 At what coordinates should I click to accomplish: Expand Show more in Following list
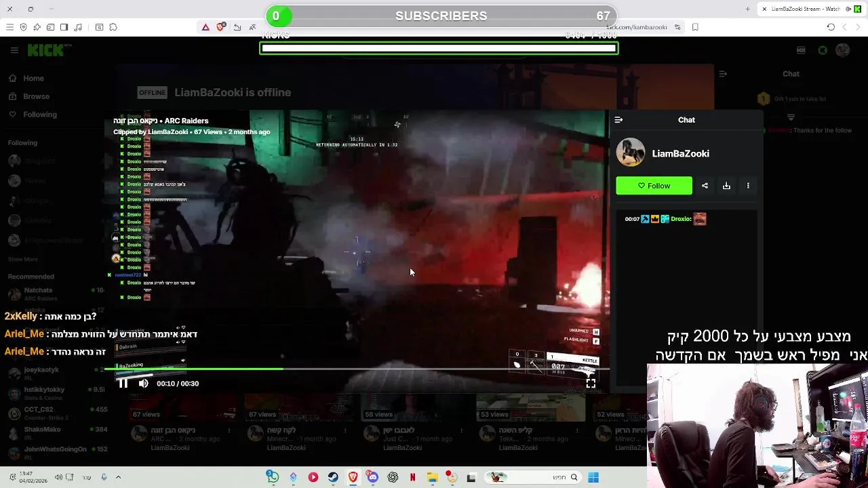(x=22, y=259)
